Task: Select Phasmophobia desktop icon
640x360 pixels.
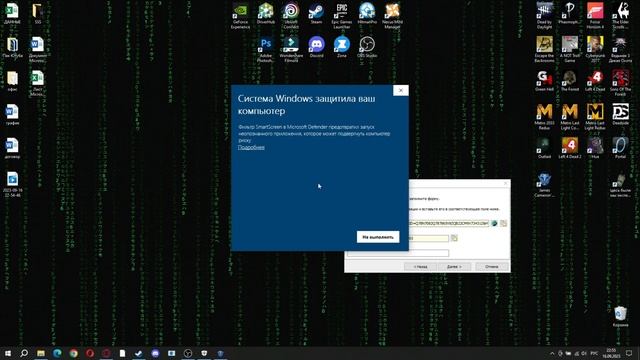Action: click(x=570, y=13)
